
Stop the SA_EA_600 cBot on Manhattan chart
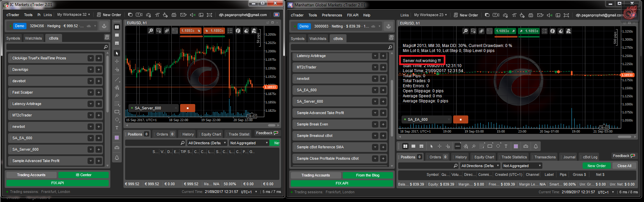(461, 119)
